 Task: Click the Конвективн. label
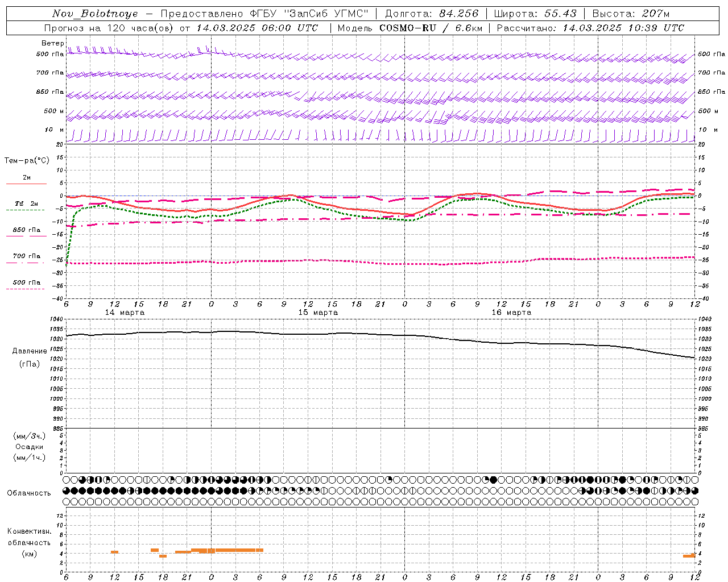[x=30, y=531]
